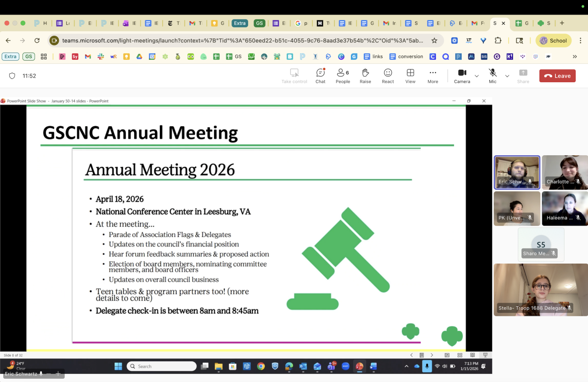Toggle the Windows taskbar microphone indicator
588x382 pixels.
[x=427, y=366]
